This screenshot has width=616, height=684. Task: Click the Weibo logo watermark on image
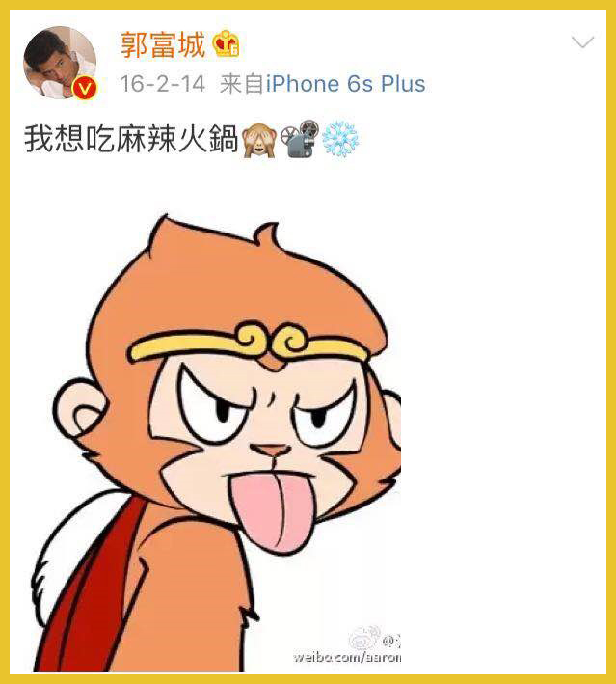[364, 638]
